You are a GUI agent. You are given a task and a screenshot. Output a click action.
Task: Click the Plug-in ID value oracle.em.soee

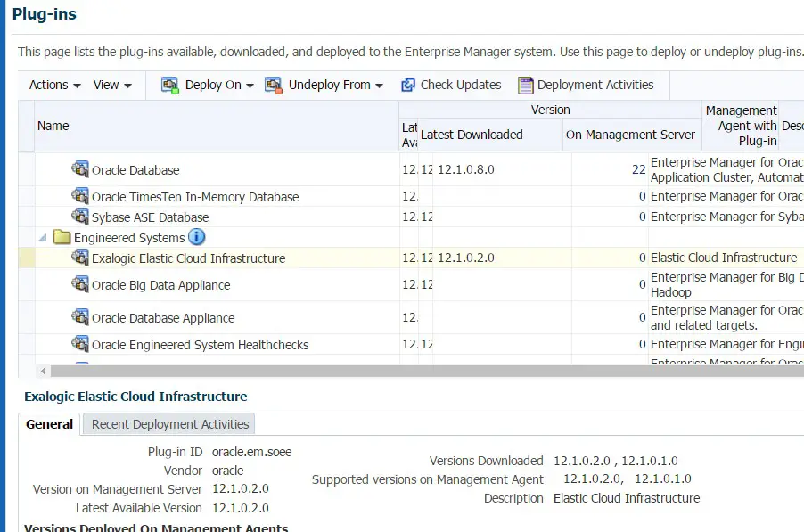(x=251, y=452)
